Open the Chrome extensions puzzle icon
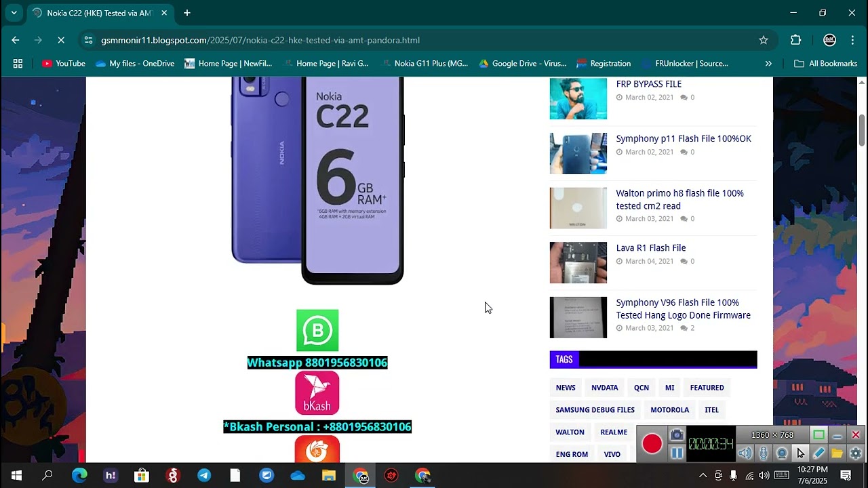The height and width of the screenshot is (488, 868). pyautogui.click(x=796, y=40)
